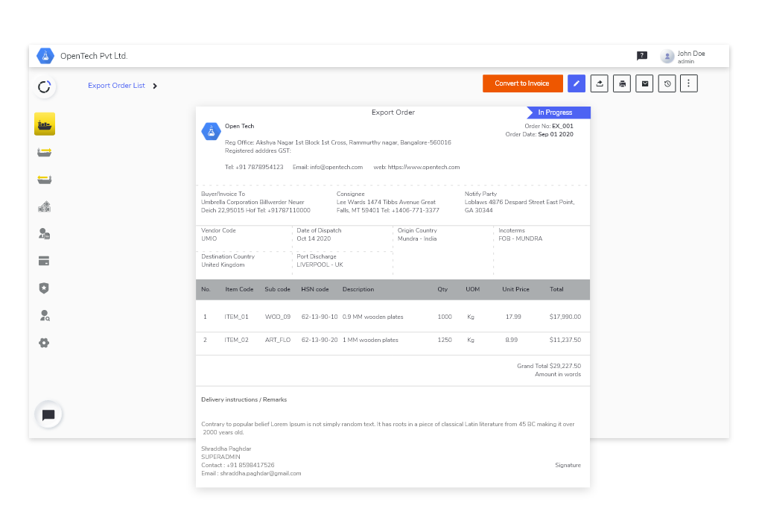Click the In Progress status badge

(558, 113)
